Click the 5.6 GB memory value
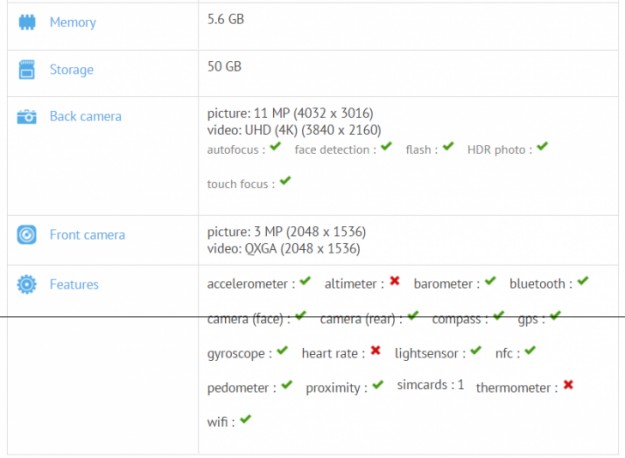Viewport: 625px width, 458px height. click(x=226, y=19)
